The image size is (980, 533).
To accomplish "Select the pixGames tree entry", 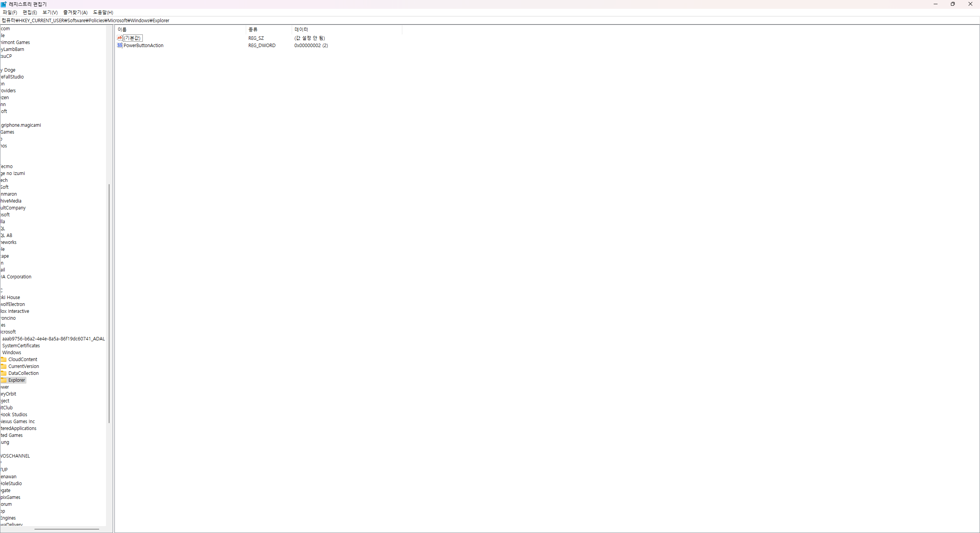I will (10, 497).
